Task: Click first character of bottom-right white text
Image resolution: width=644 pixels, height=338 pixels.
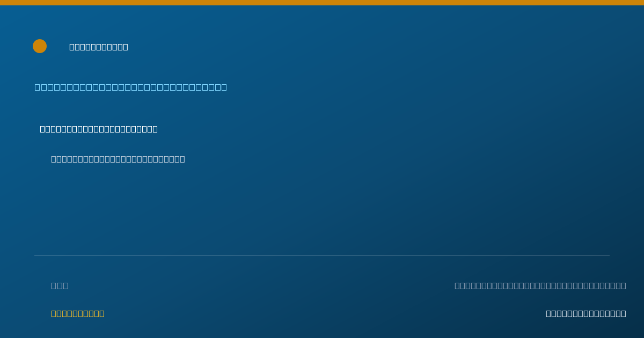Action: coord(548,313)
